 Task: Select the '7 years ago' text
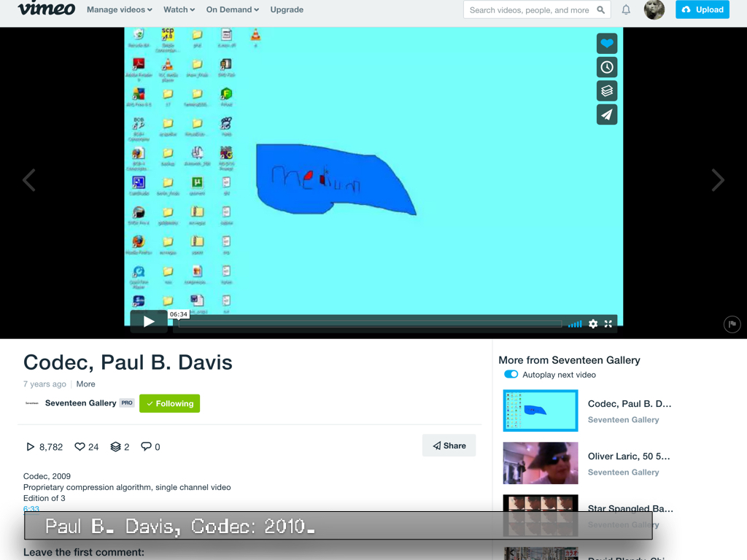44,384
